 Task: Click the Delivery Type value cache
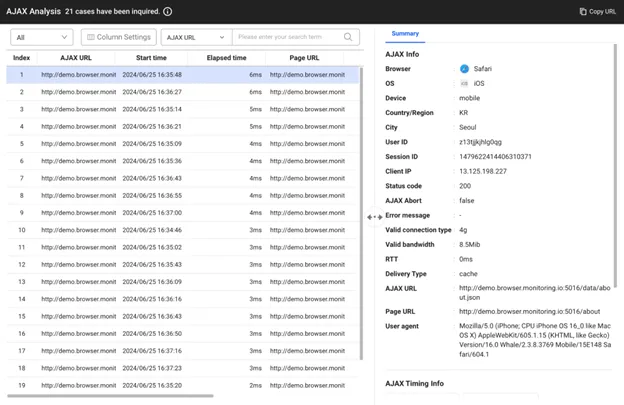click(x=468, y=274)
